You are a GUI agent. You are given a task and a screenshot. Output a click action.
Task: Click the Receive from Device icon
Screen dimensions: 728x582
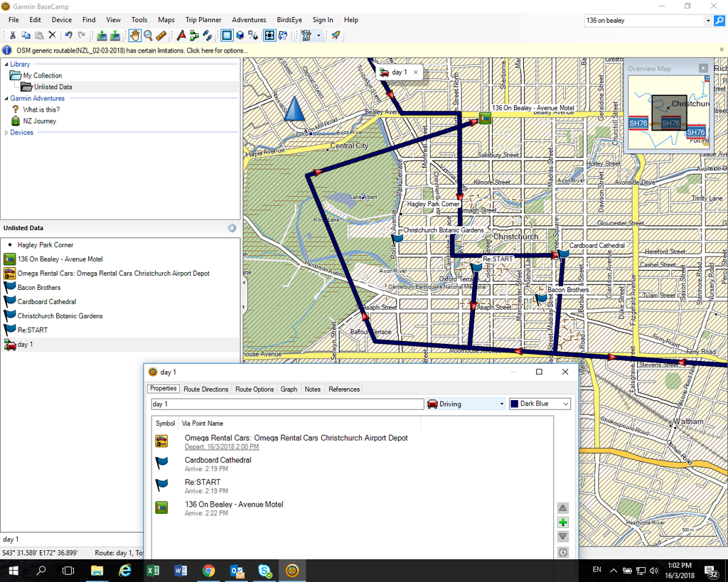tap(114, 36)
